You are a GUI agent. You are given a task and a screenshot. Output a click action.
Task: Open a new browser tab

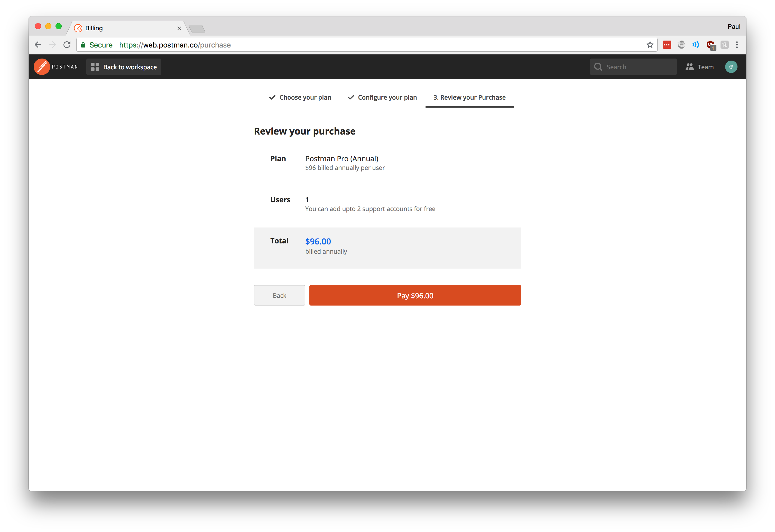point(197,29)
